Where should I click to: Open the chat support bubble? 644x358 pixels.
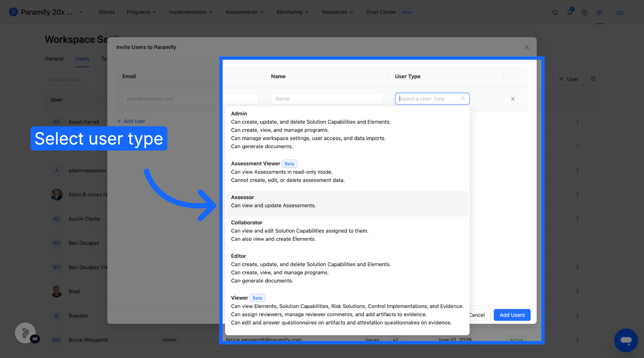pos(626,340)
